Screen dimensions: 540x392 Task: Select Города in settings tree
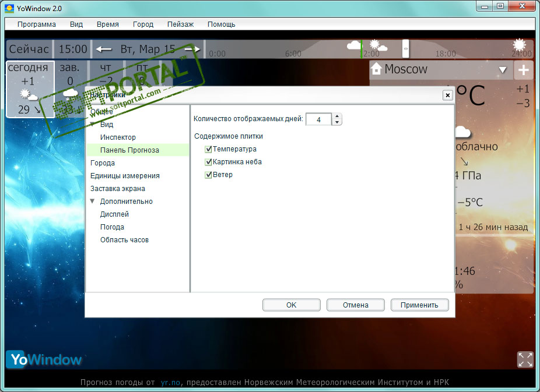[103, 163]
